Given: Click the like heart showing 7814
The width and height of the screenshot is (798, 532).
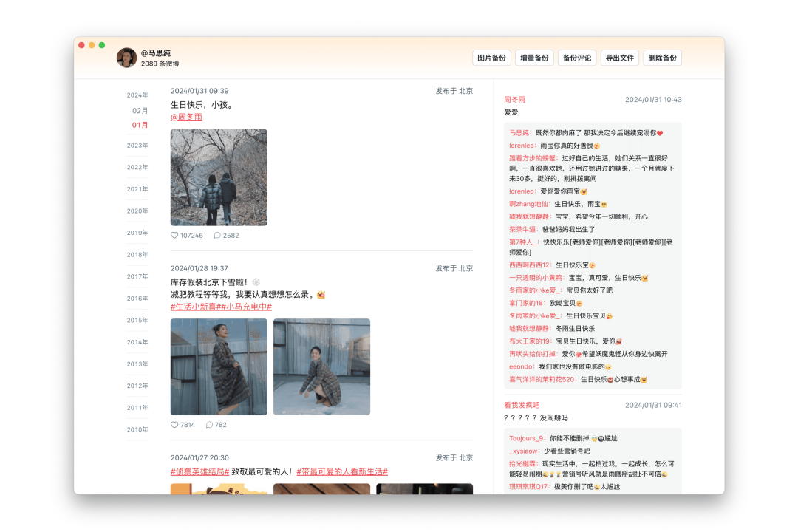Looking at the screenshot, I should coord(174,425).
